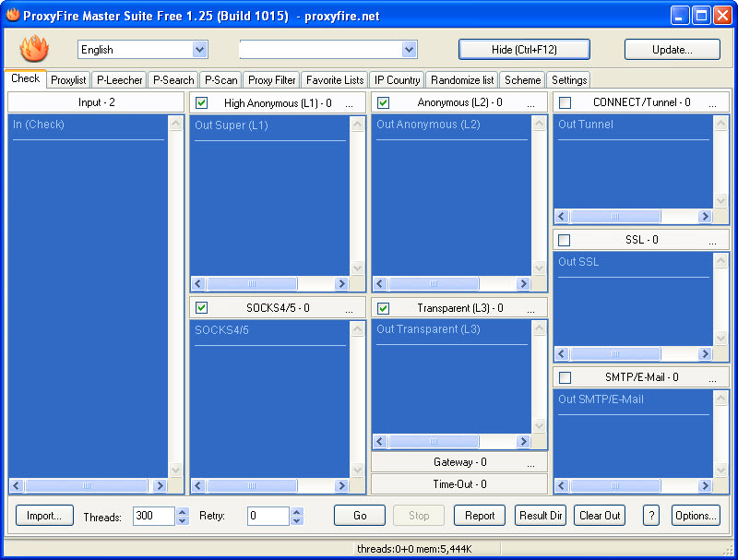The height and width of the screenshot is (560, 738).
Task: Click the Clear Out button
Action: (x=600, y=516)
